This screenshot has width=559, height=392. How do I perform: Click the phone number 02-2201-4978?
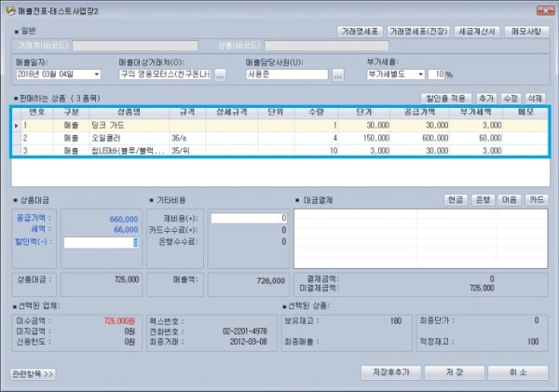click(244, 331)
